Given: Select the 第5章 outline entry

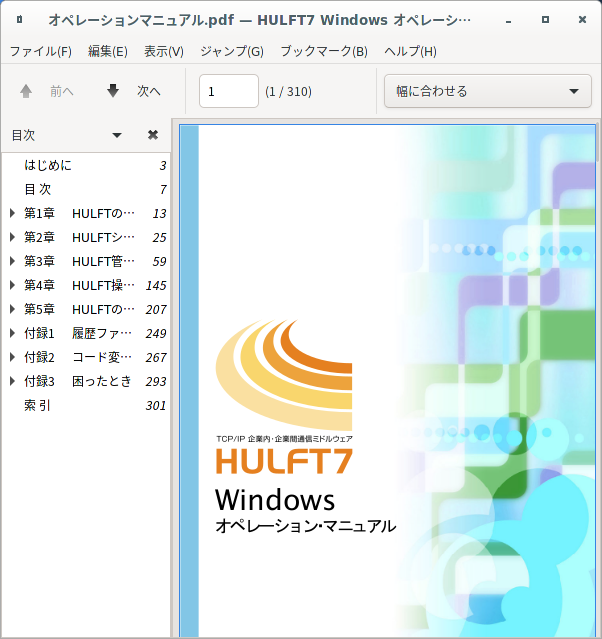Looking at the screenshot, I should [x=86, y=309].
